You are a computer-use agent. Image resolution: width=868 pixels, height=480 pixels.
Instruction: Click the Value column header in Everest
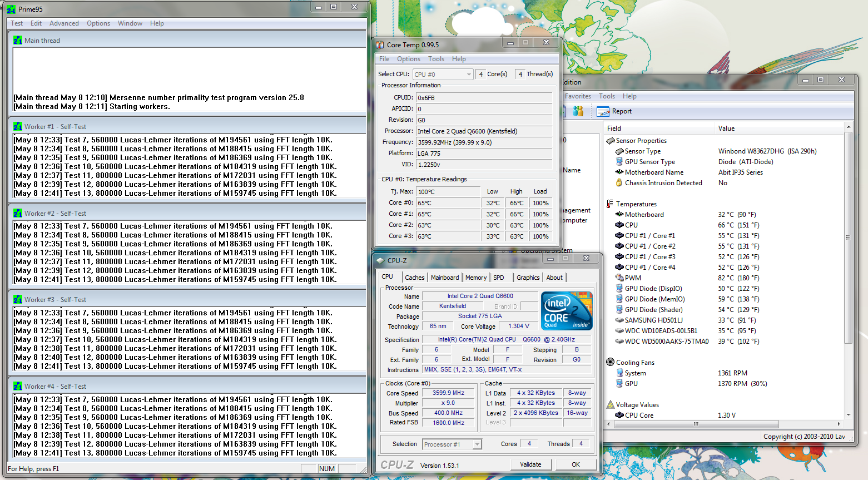tap(779, 128)
